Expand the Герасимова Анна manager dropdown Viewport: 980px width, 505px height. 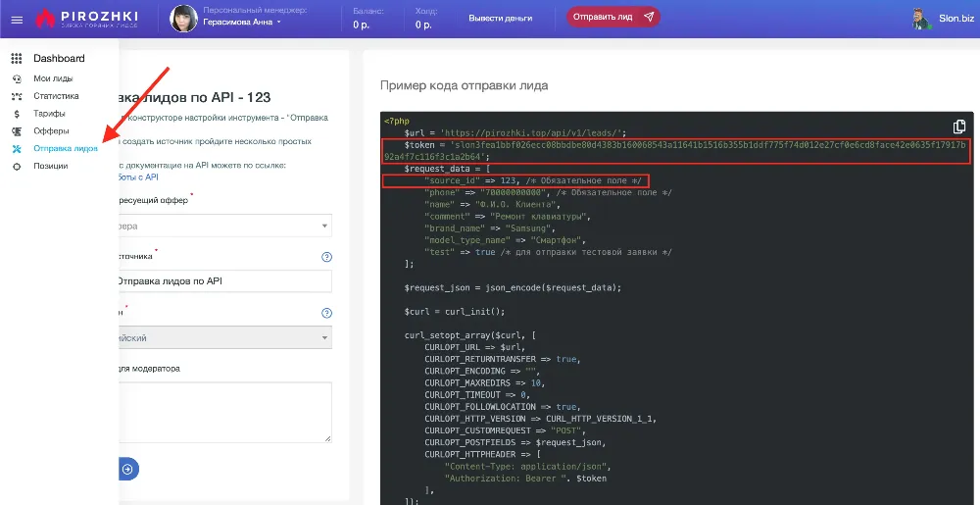tap(242, 22)
